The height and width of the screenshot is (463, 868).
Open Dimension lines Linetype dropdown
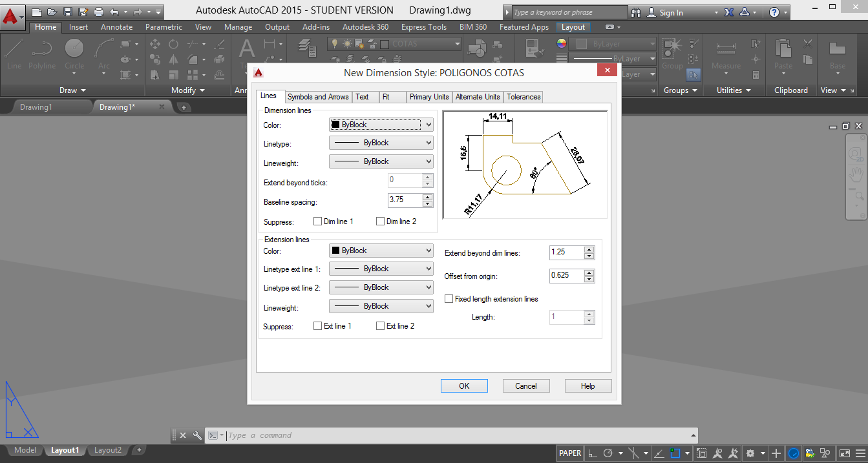[381, 143]
